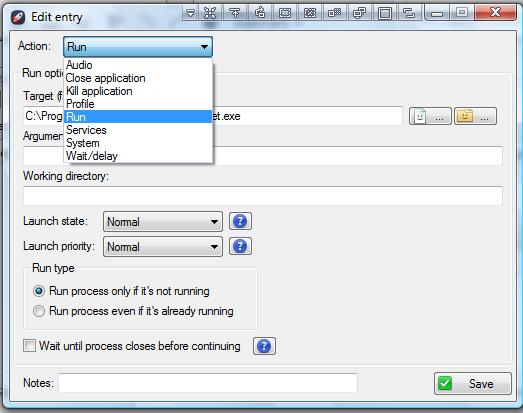The width and height of the screenshot is (523, 413).
Task: Open the Launch state dropdown
Action: click(x=163, y=222)
